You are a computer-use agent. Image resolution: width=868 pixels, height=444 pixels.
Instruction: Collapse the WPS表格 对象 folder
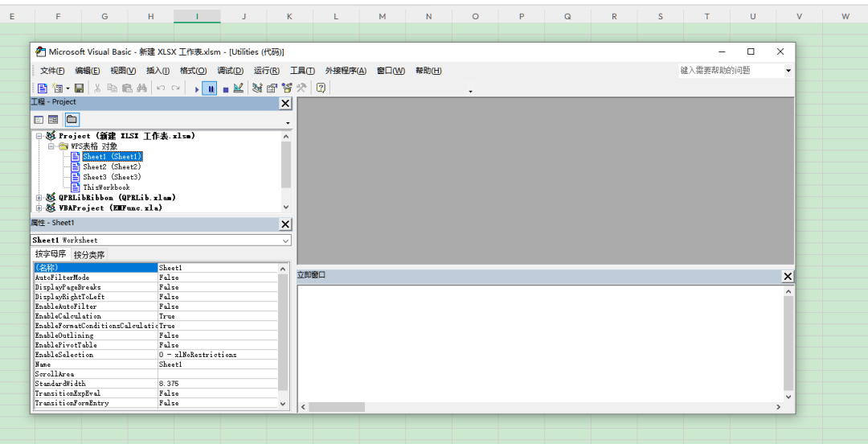(51, 146)
